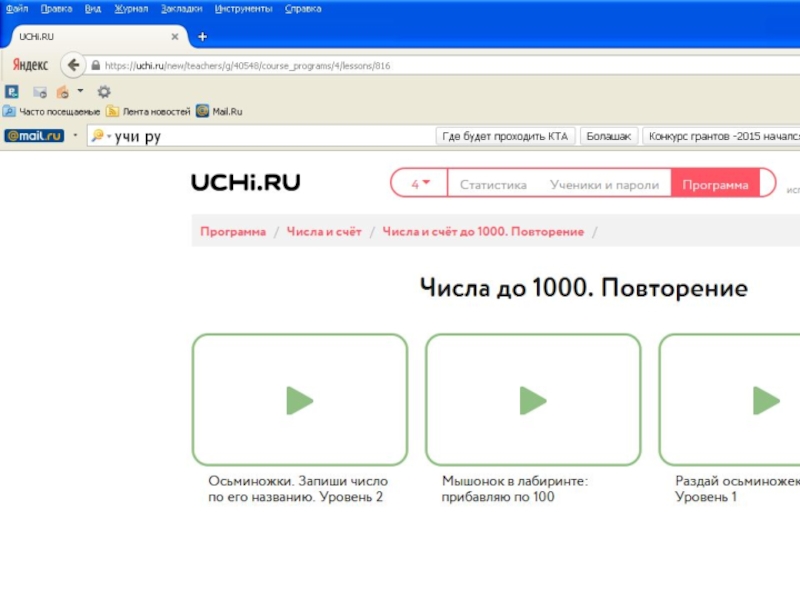Open a new browser tab with plus icon

click(x=202, y=37)
